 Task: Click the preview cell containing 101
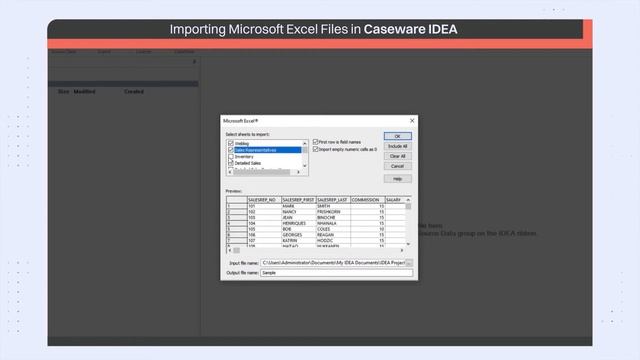[264, 206]
